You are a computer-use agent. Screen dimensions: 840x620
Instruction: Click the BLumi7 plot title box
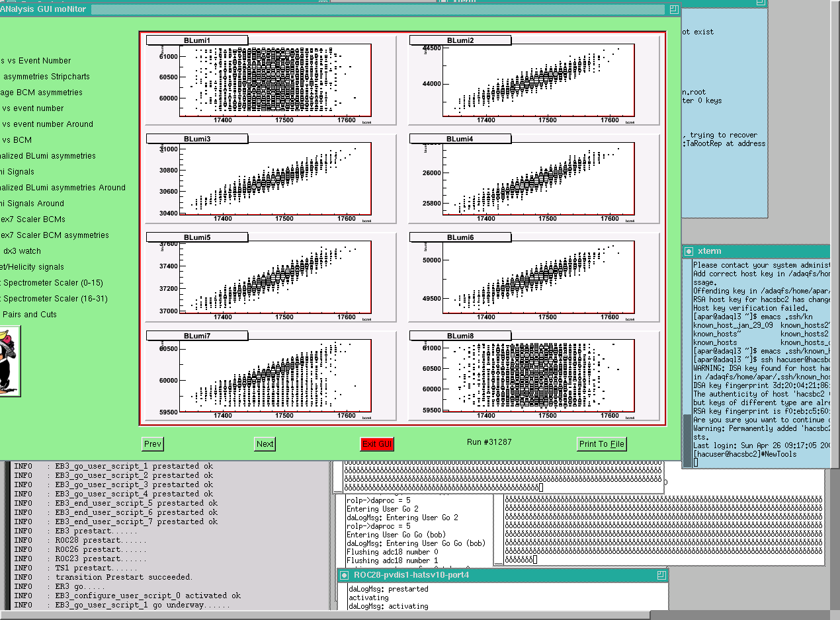click(197, 336)
